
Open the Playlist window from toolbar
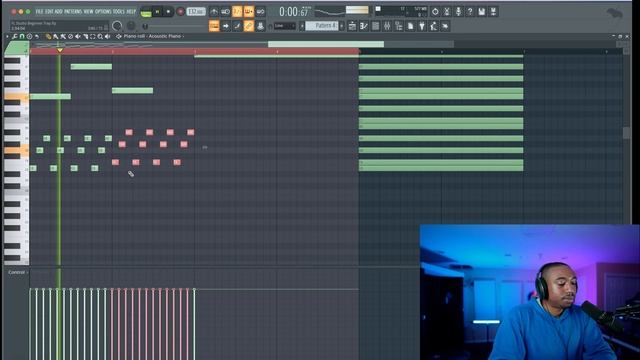pyautogui.click(x=352, y=26)
